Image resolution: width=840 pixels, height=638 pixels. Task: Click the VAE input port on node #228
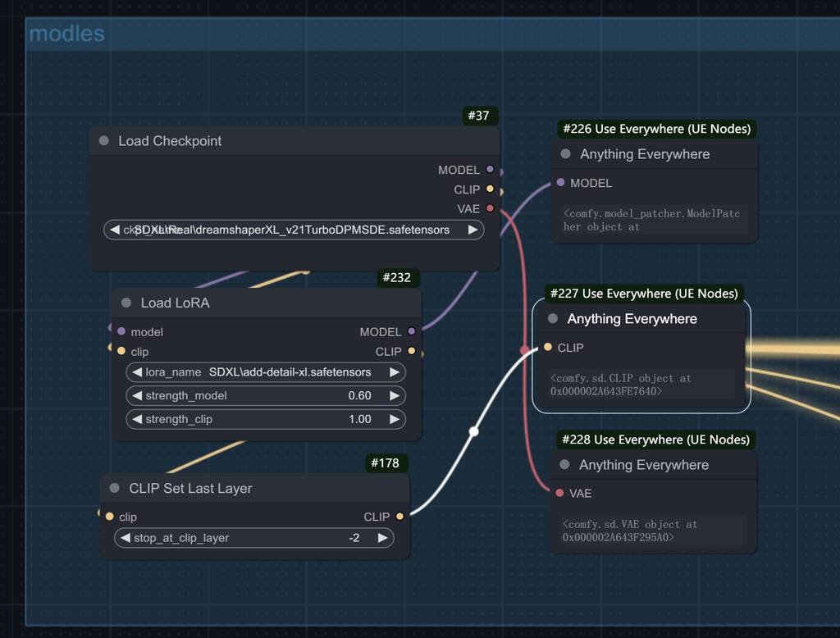[559, 493]
